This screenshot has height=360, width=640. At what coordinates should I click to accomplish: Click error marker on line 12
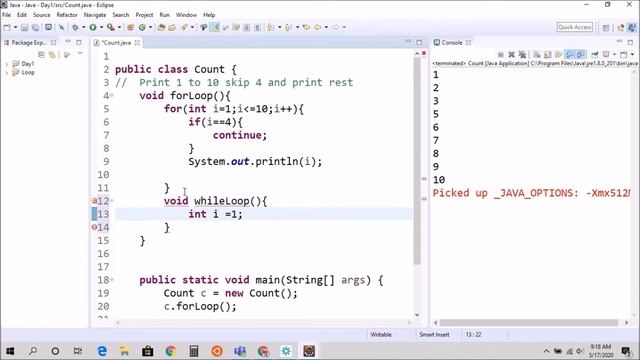(x=94, y=201)
